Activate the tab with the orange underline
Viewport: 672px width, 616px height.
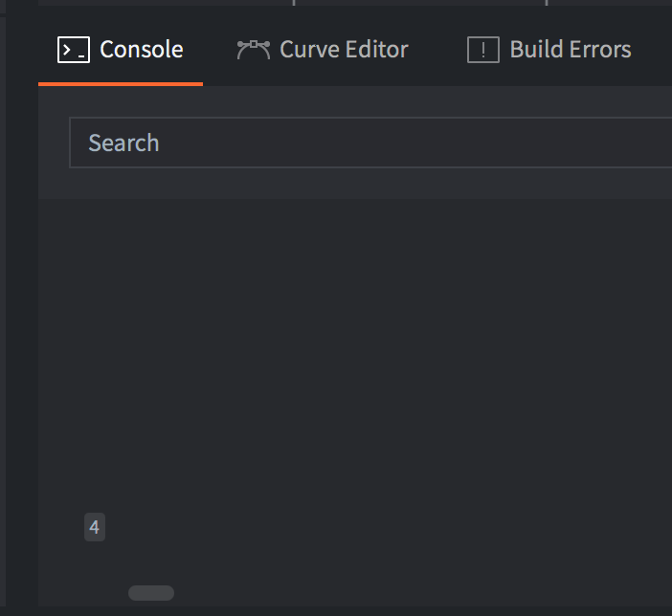(121, 50)
